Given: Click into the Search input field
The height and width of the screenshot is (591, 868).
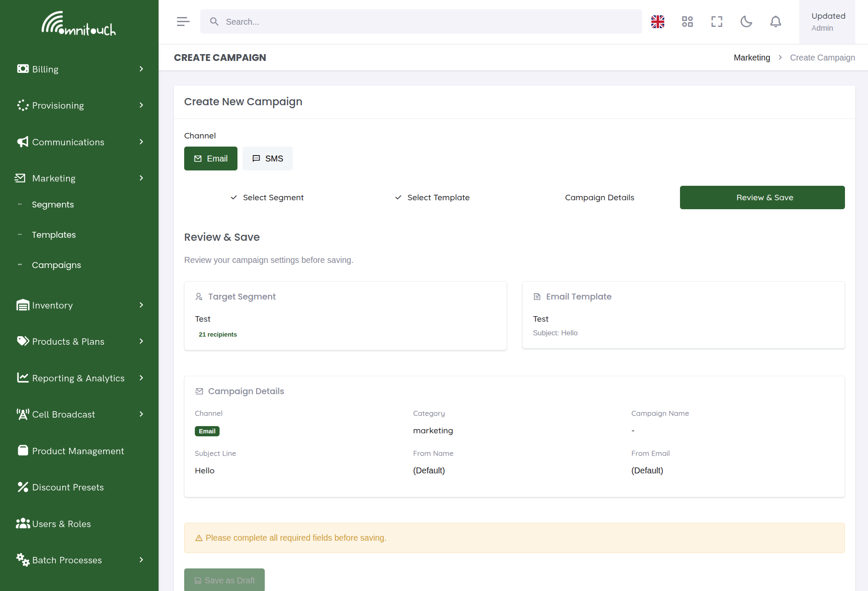Looking at the screenshot, I should 421,22.
